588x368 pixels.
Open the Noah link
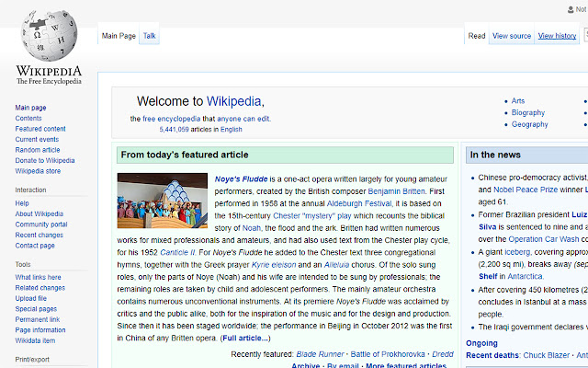[x=251, y=228]
